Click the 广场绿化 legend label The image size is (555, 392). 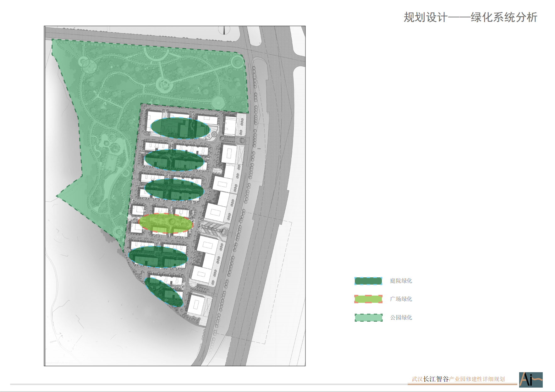[x=401, y=299]
